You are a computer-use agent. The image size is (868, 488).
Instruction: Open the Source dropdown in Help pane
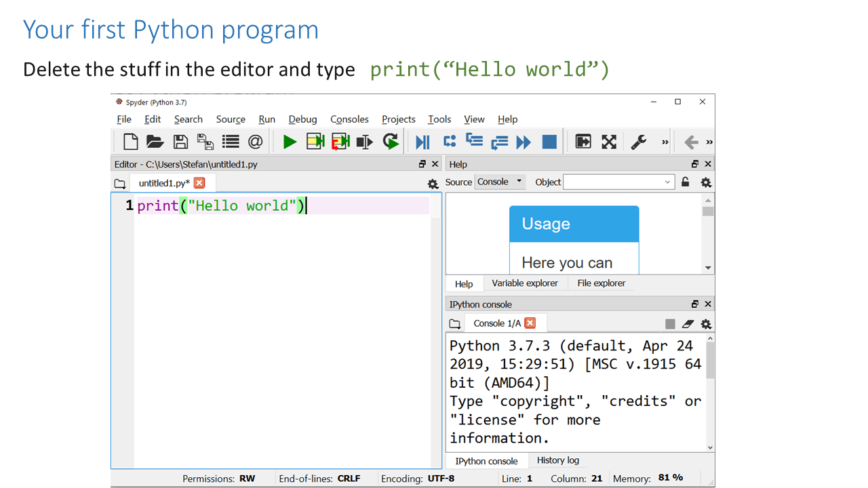[500, 182]
